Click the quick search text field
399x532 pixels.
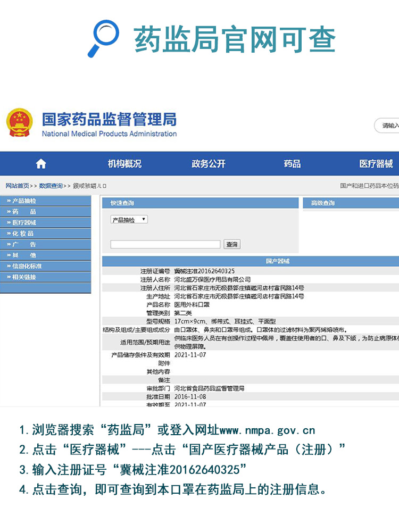coord(165,245)
